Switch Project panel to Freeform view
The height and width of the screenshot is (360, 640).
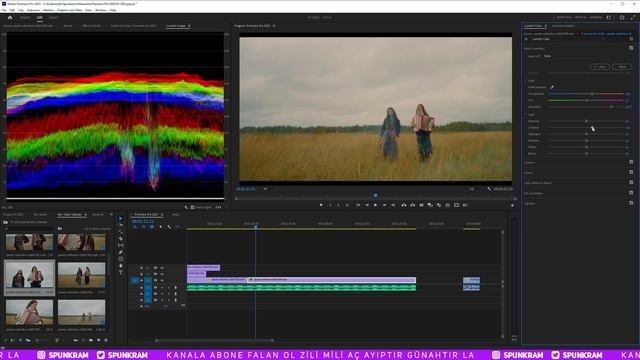click(28, 340)
